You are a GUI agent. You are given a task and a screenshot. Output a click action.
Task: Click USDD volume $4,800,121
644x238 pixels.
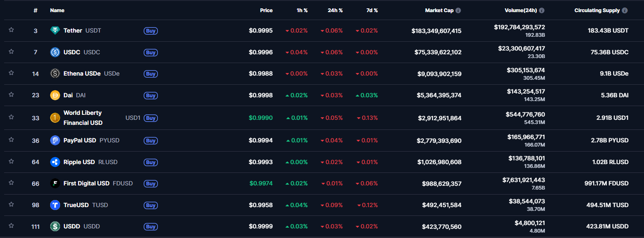tap(530, 223)
